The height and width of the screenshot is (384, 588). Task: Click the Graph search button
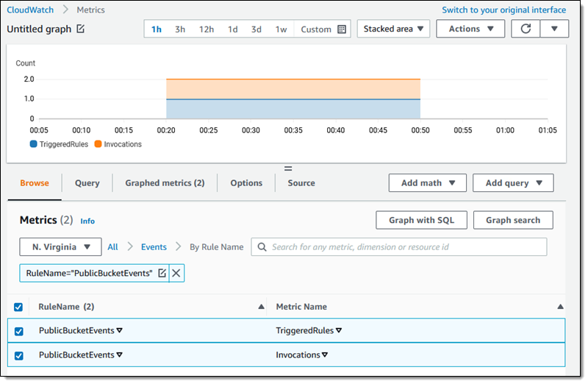pos(513,220)
